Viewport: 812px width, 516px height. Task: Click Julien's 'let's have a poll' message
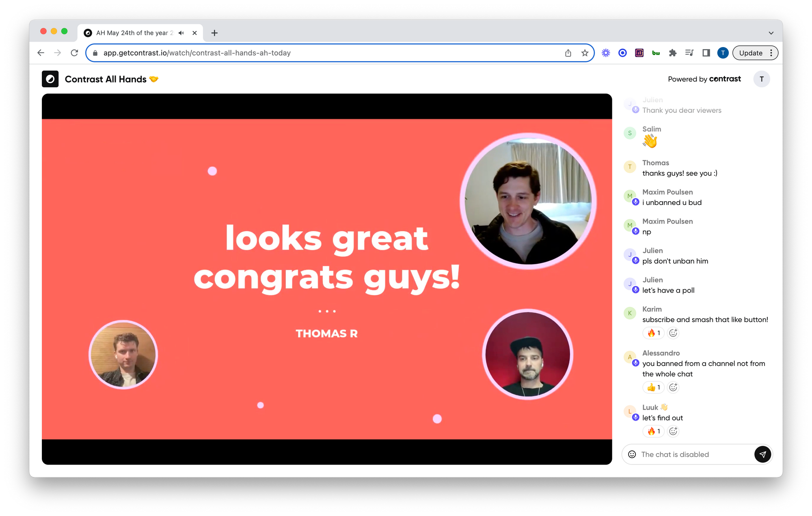coord(668,290)
